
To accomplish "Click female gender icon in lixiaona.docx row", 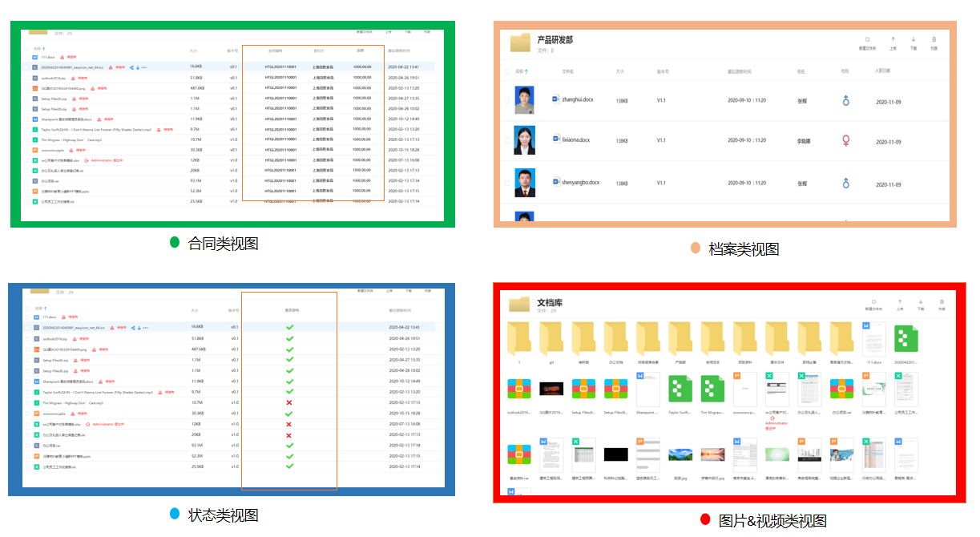I will pyautogui.click(x=845, y=141).
